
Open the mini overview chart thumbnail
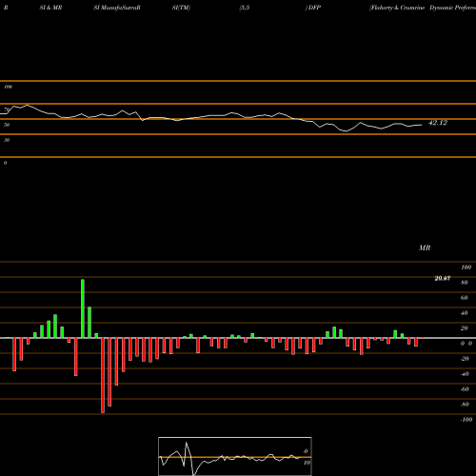pyautogui.click(x=235, y=456)
